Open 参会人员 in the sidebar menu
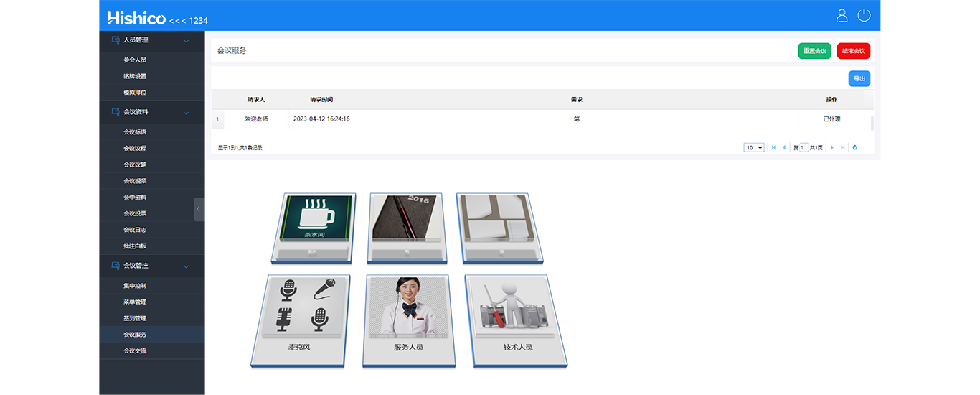980x395 pixels. coord(135,60)
